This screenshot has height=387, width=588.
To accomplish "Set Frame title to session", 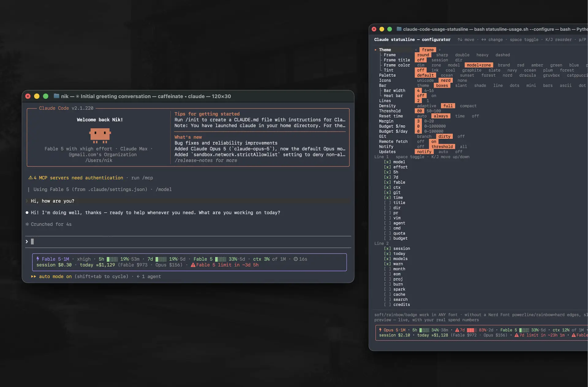I will point(440,60).
